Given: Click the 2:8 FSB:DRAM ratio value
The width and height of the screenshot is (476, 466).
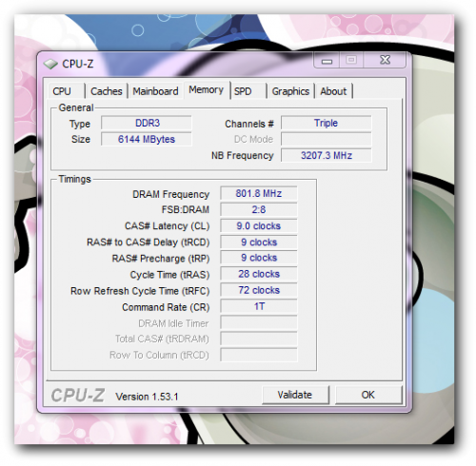Looking at the screenshot, I should [259, 209].
